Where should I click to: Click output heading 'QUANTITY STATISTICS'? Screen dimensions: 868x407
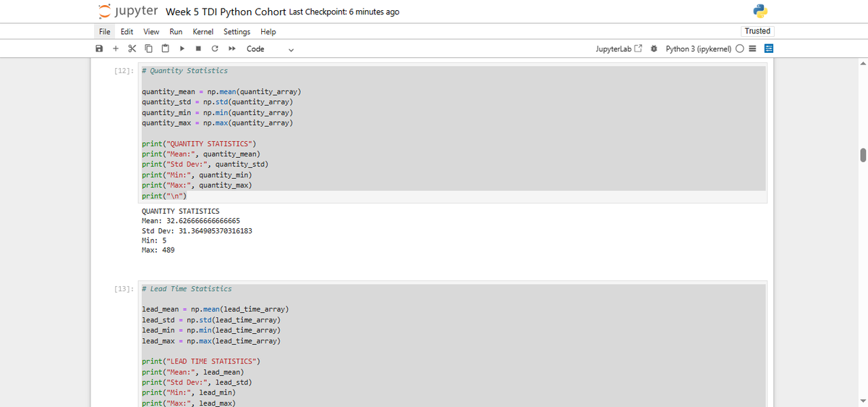[181, 211]
